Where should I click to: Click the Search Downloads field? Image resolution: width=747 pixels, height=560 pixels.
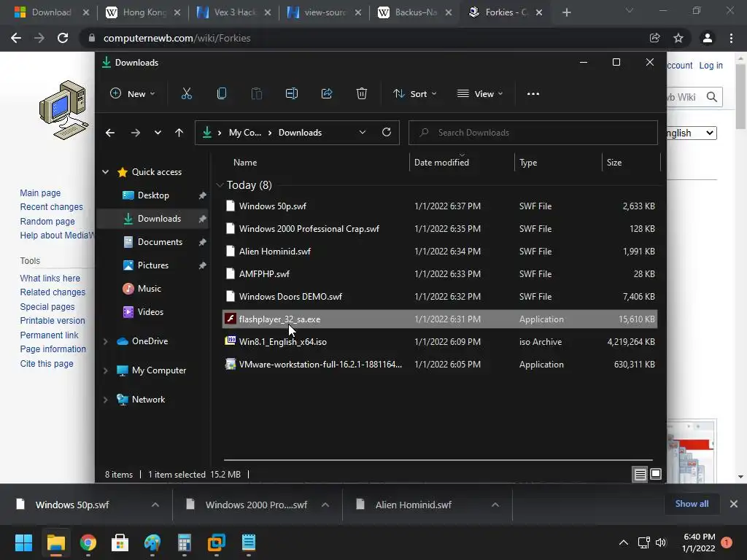(533, 133)
